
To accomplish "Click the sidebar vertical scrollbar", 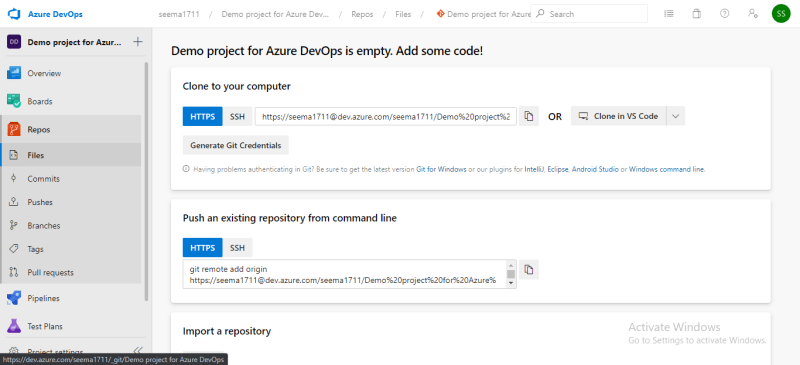I will click(x=146, y=181).
